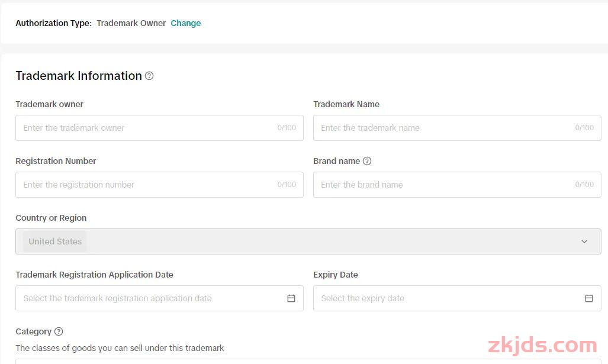Image resolution: width=608 pixels, height=364 pixels.
Task: Click the Change authorization type link
Action: [x=186, y=23]
